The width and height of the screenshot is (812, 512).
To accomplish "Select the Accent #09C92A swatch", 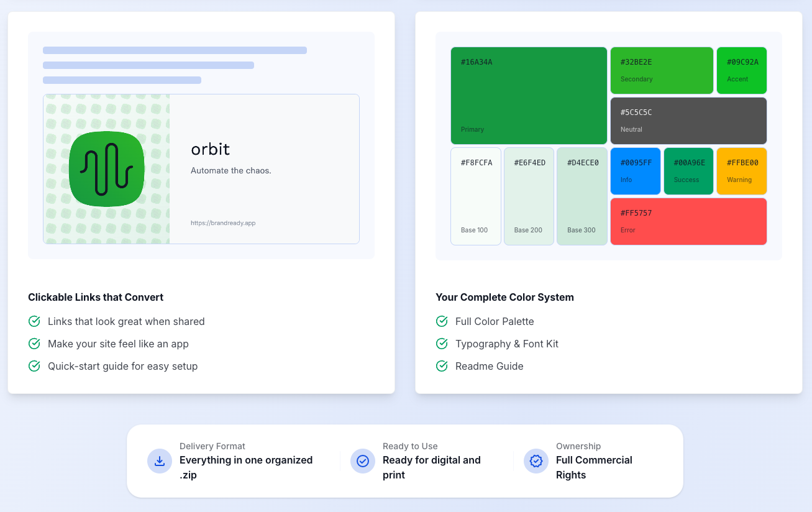I will point(742,70).
